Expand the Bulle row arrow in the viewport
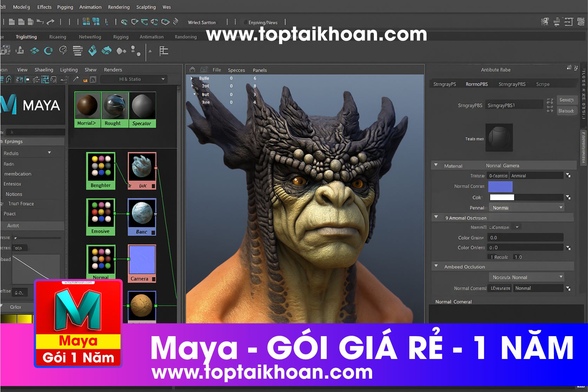Screen dimensions: 588x392 tap(191, 78)
